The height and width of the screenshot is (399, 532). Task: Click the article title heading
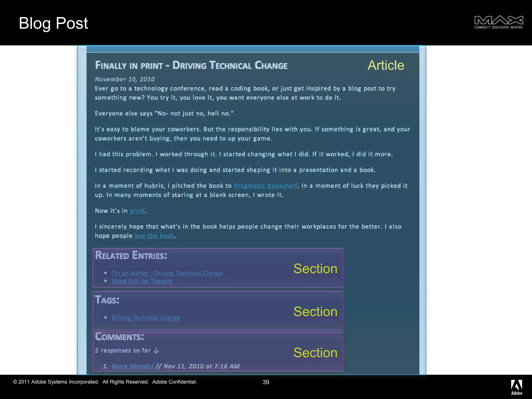pyautogui.click(x=191, y=65)
